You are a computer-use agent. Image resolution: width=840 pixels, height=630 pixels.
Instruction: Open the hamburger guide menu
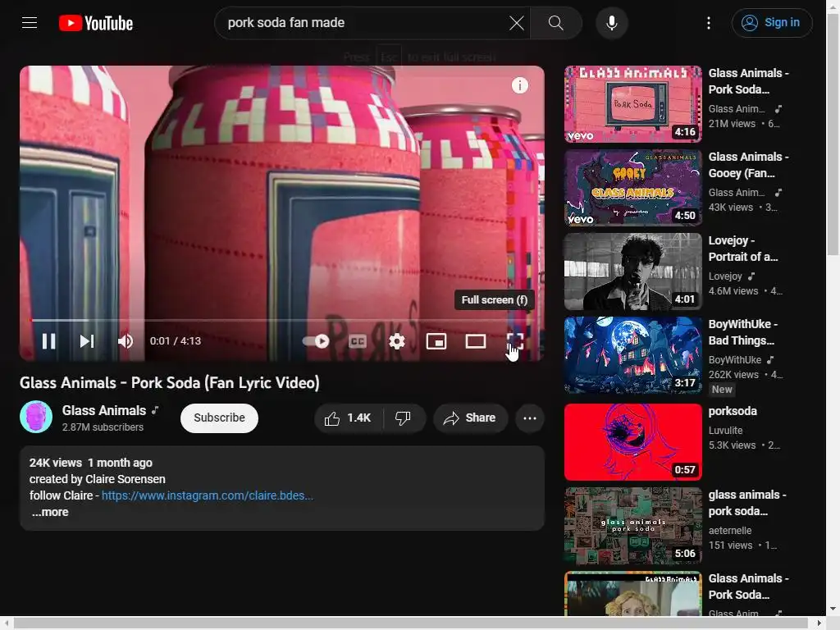(x=30, y=22)
